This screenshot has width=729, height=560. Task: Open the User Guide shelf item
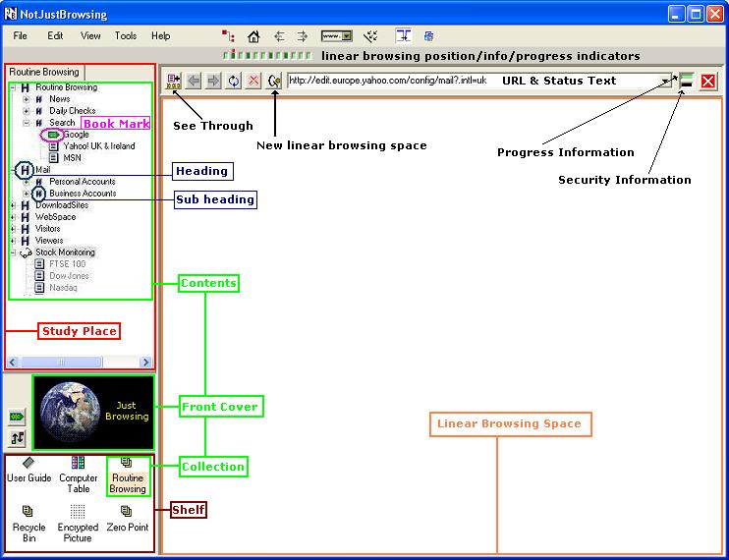(29, 470)
